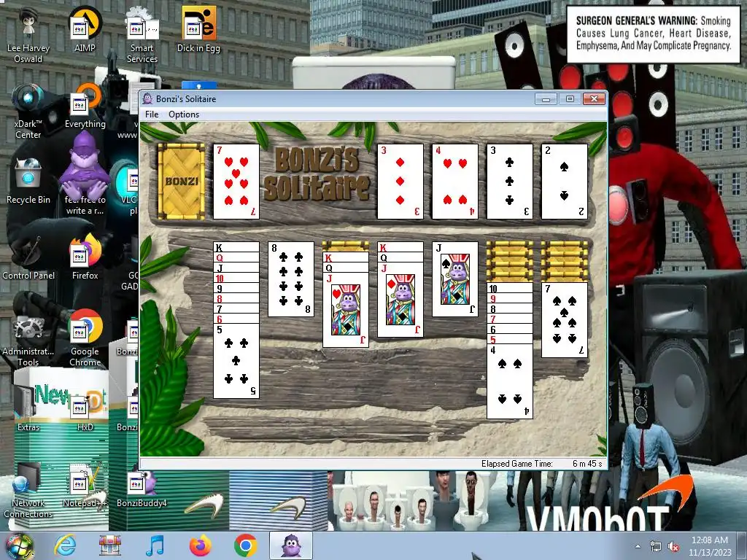Select the 10 of spades in sixth column
This screenshot has width=747, height=560.
[x=510, y=287]
